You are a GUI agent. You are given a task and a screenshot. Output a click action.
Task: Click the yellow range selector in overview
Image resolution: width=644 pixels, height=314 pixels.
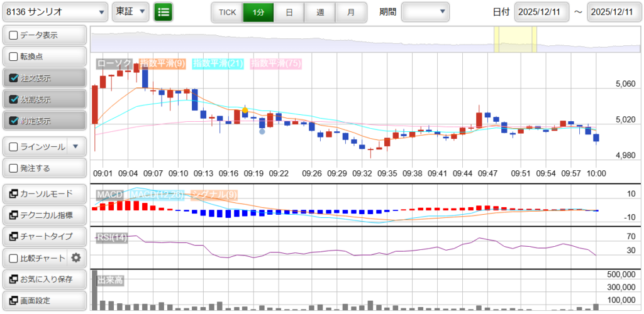point(514,40)
